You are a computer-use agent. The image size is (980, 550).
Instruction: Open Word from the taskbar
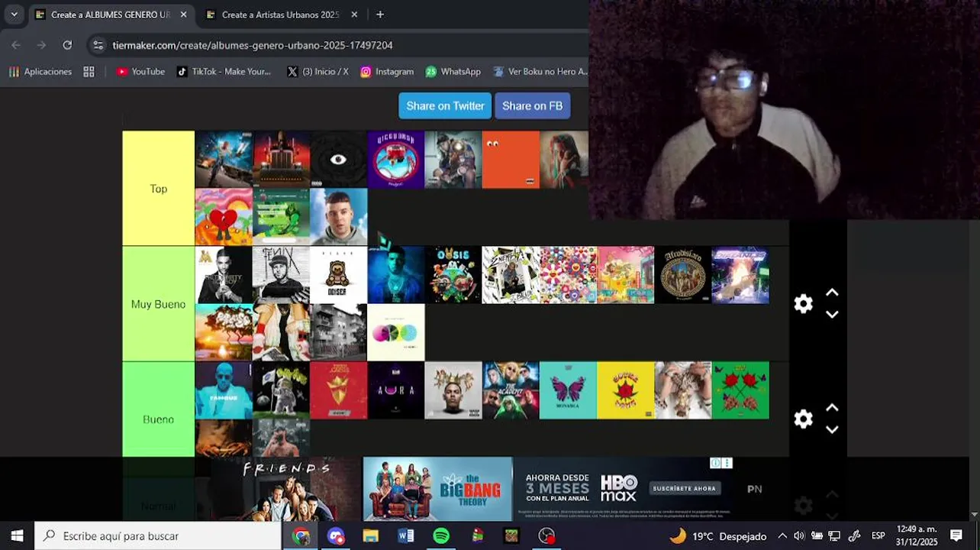tap(406, 535)
